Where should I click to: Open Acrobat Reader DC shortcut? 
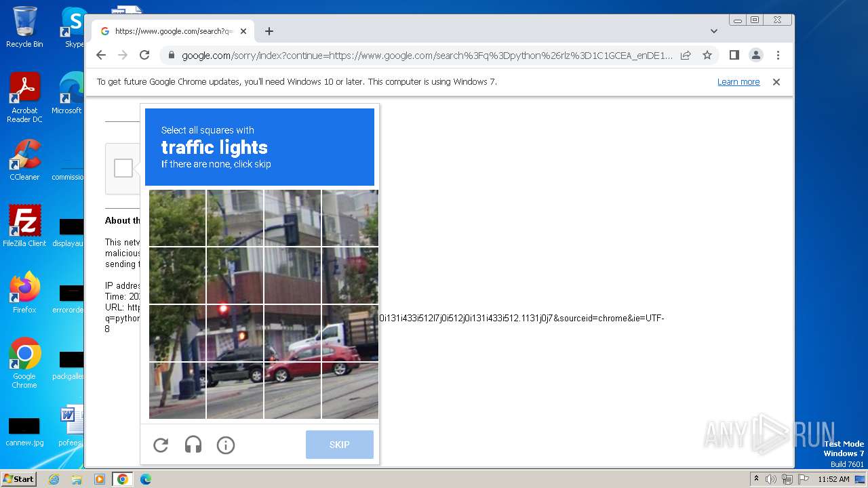(x=24, y=98)
